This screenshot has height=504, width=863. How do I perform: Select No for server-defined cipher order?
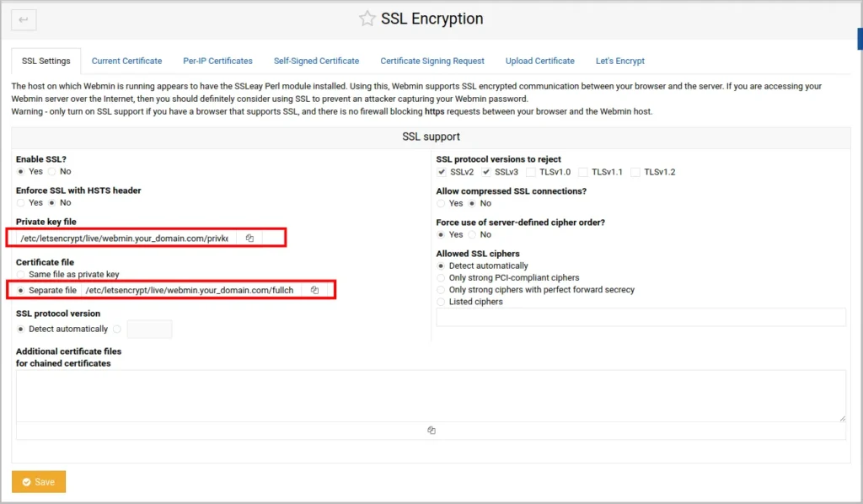(x=472, y=235)
